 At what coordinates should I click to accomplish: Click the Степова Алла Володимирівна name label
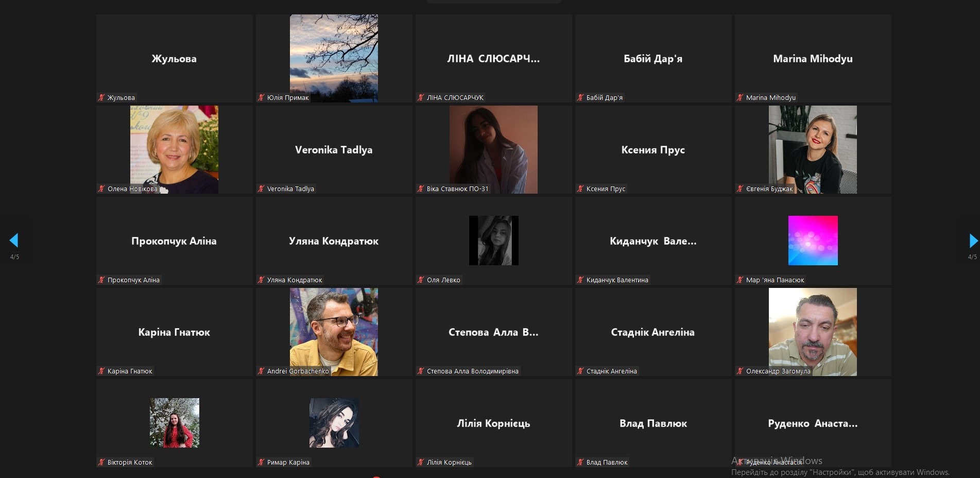473,371
